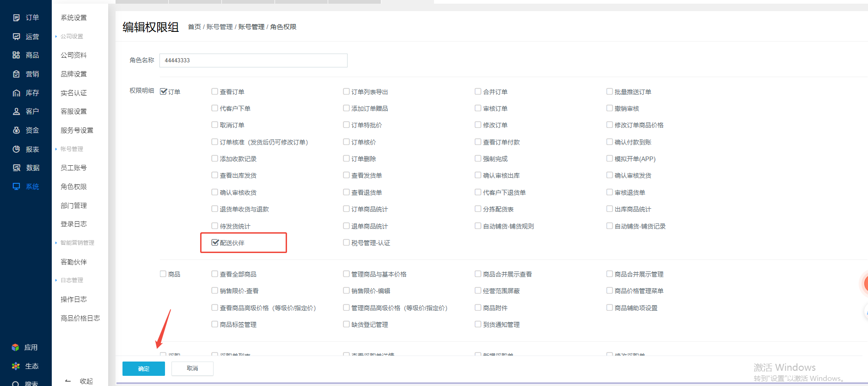Open the 生态 flower icon
This screenshot has width=868, height=386.
[16, 366]
